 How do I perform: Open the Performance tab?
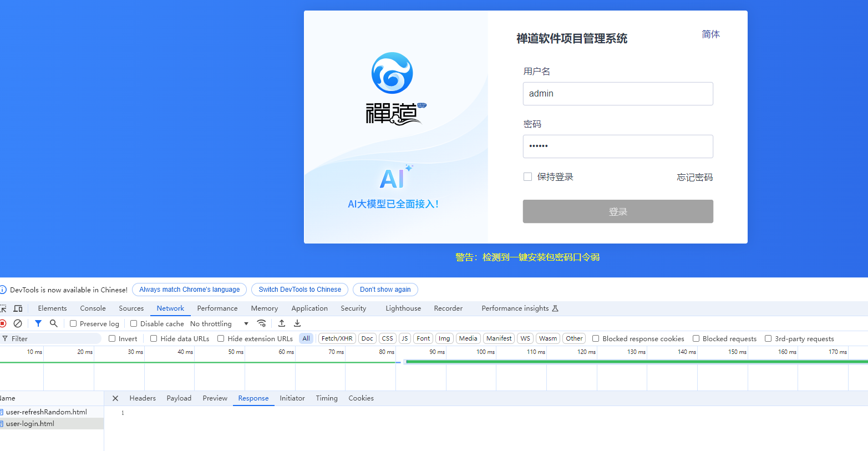tap(217, 308)
